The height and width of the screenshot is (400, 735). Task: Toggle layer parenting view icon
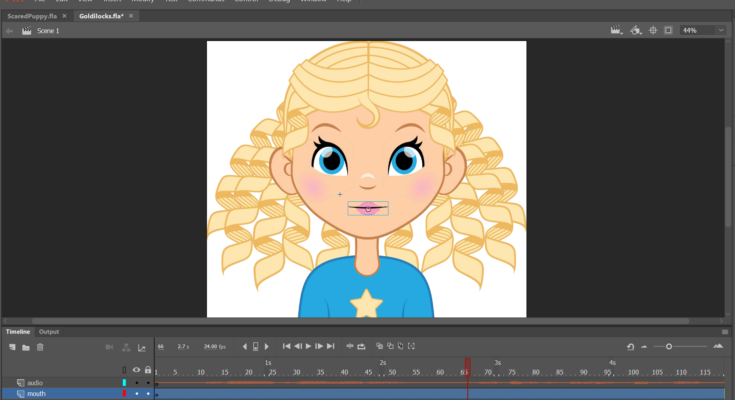click(126, 347)
